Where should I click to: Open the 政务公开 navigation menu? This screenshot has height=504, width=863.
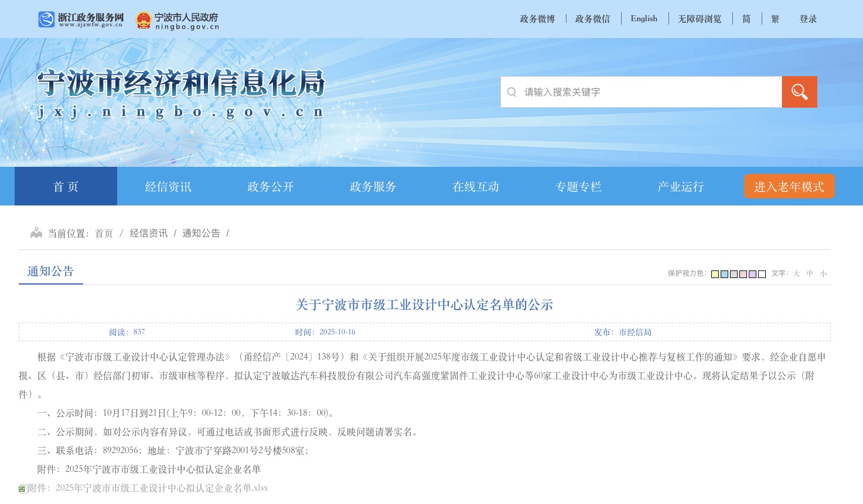pos(270,186)
